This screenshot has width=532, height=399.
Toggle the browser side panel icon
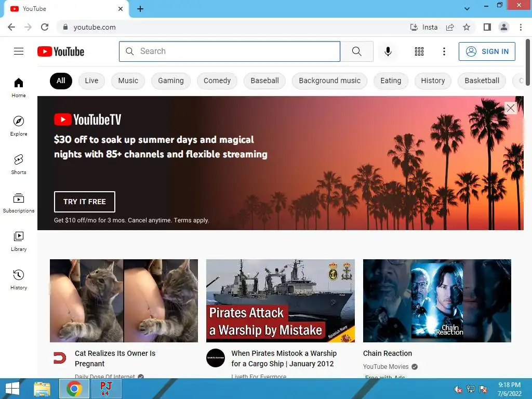pos(487,27)
